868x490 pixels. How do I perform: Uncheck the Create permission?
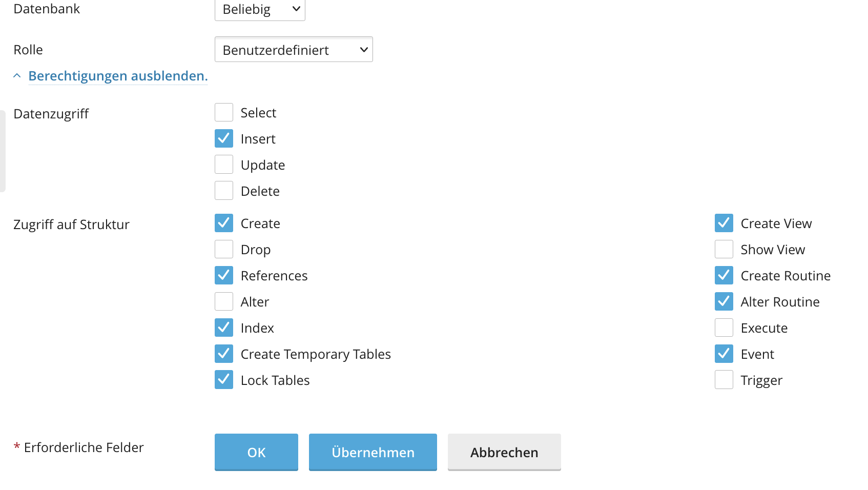[x=224, y=223]
